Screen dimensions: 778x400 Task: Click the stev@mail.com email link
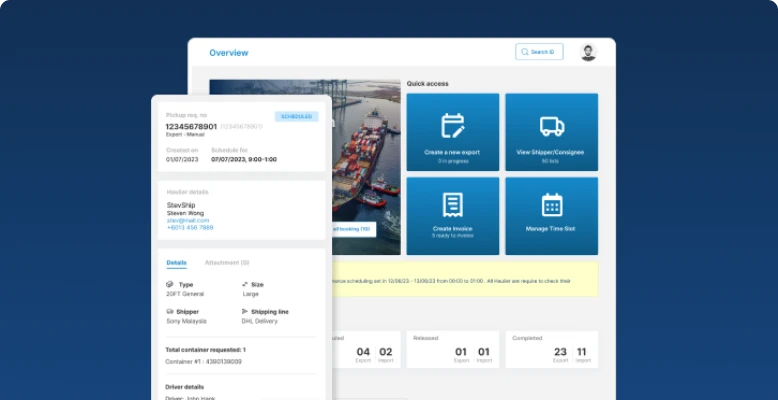tap(188, 220)
